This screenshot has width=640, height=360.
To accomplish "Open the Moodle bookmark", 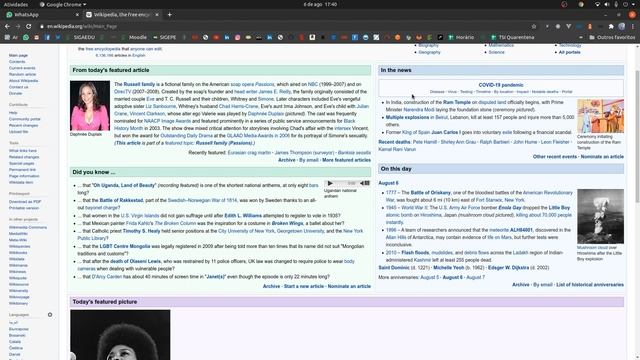I will click(134, 37).
